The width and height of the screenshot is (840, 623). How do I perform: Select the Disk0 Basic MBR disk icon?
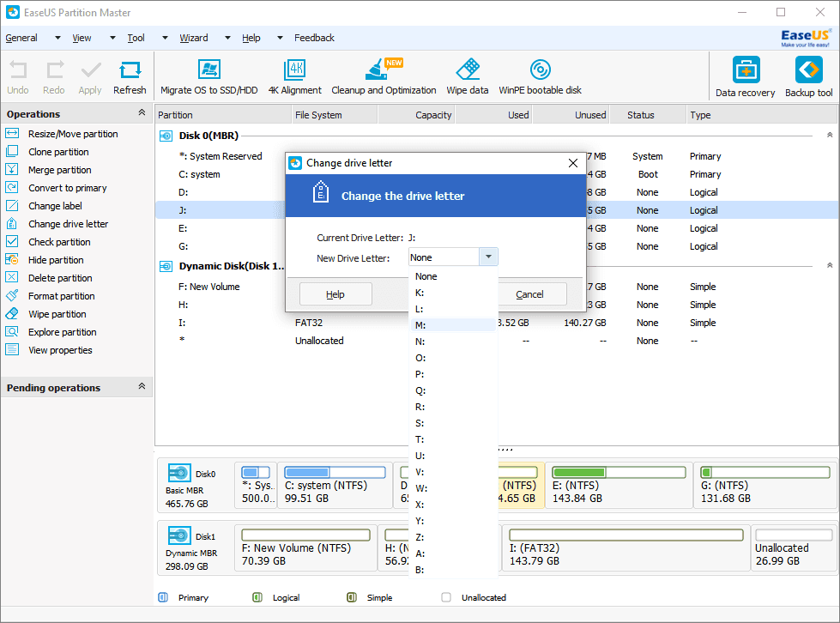point(179,473)
